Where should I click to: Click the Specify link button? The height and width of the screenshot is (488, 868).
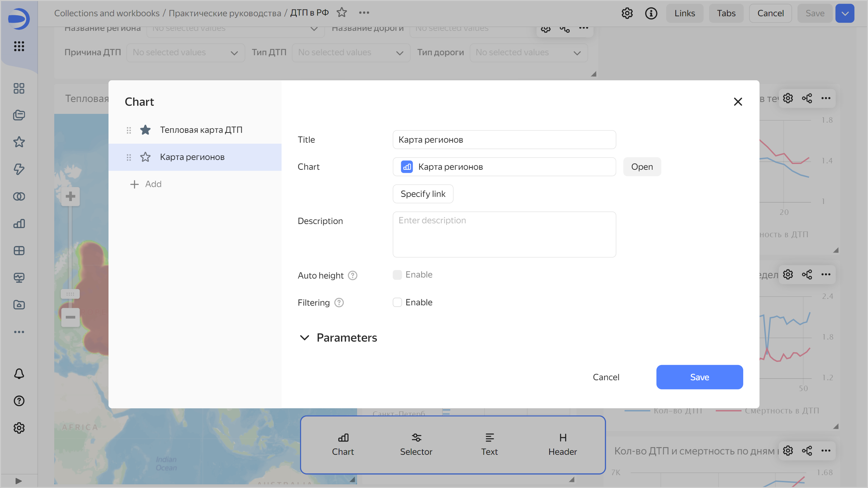pos(423,194)
